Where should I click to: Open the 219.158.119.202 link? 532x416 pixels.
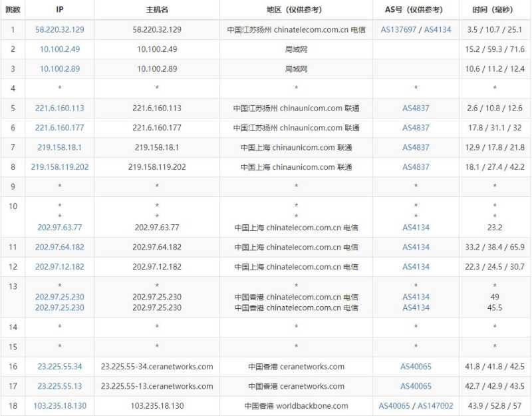(60, 167)
